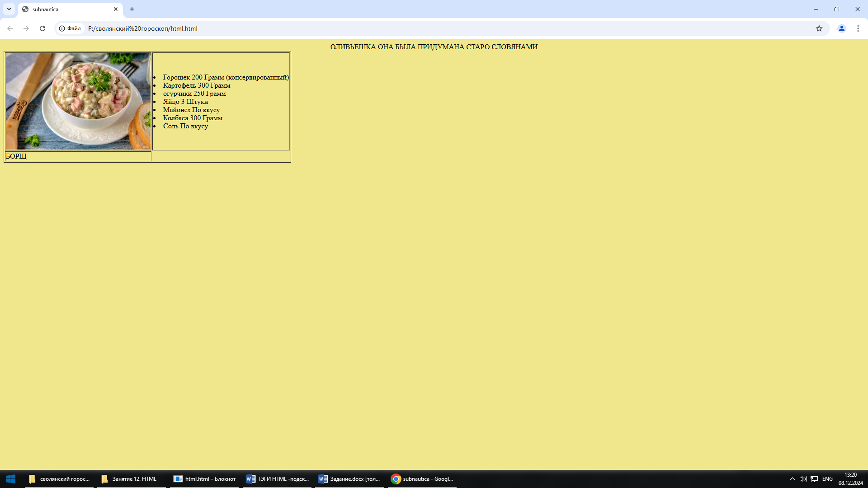Open a new tab with plus
This screenshot has height=488, width=868.
132,9
